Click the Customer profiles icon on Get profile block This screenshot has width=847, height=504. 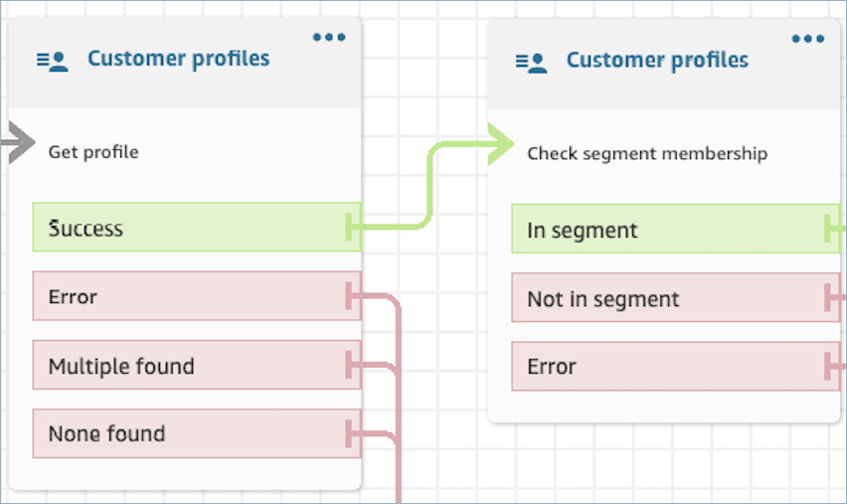pos(52,61)
